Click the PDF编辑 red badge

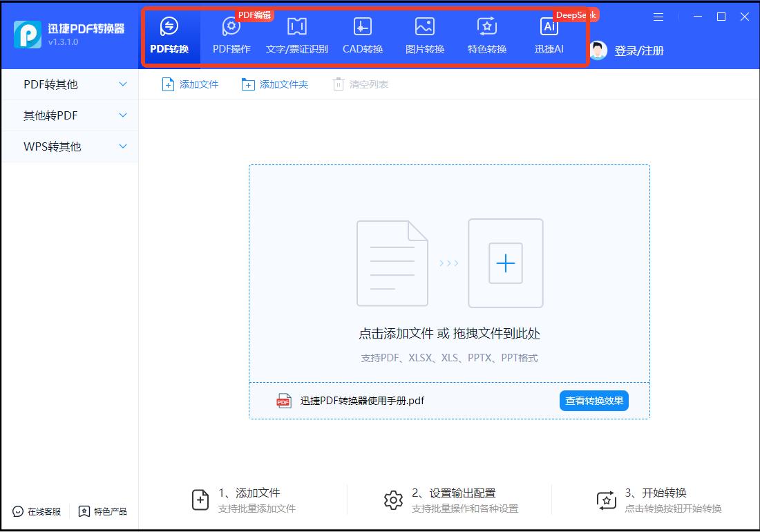tap(254, 15)
